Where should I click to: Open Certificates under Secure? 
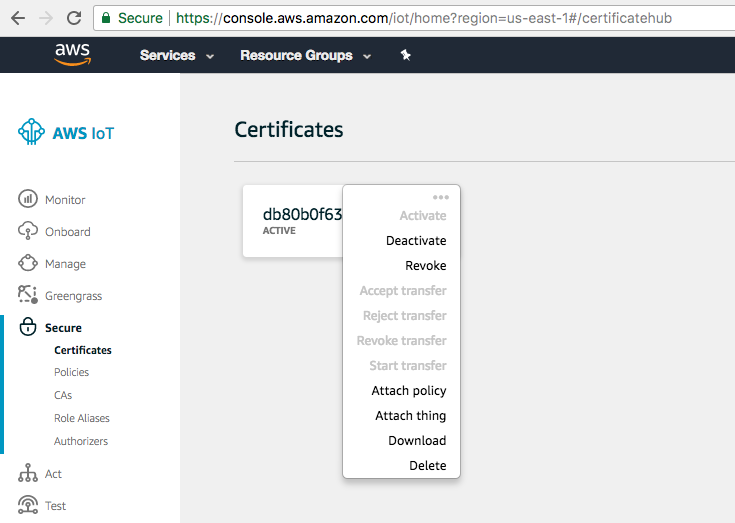click(x=82, y=350)
